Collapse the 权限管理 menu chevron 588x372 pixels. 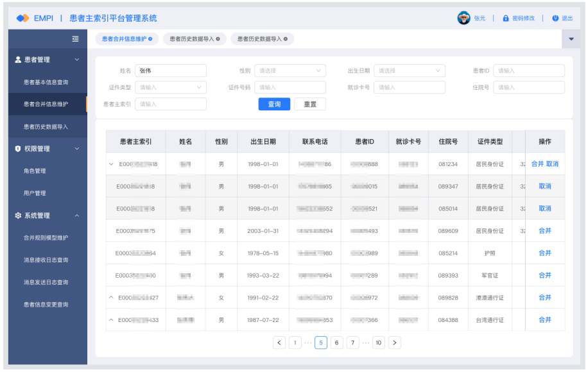[77, 149]
